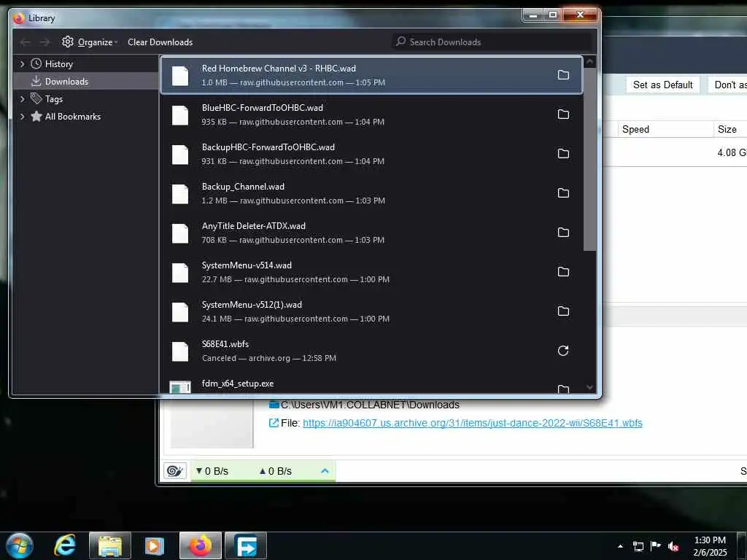Click the Don't ask button in background window

[727, 85]
